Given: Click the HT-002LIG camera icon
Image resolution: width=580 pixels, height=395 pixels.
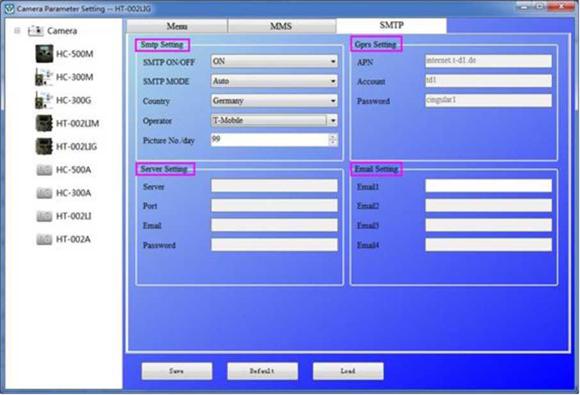Looking at the screenshot, I should (44, 146).
